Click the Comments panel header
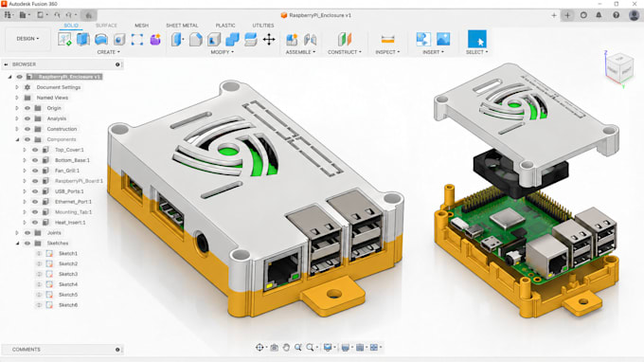This screenshot has height=362, width=644. coord(63,350)
